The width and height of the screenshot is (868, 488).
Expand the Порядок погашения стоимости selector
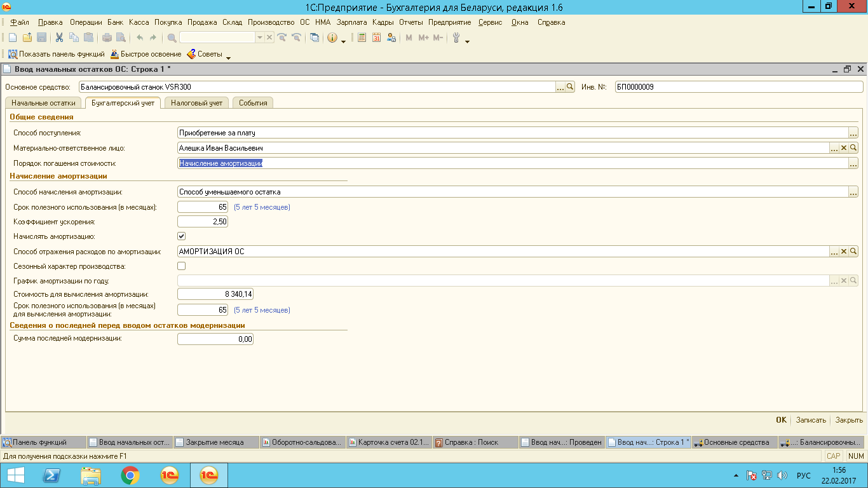pos(853,163)
